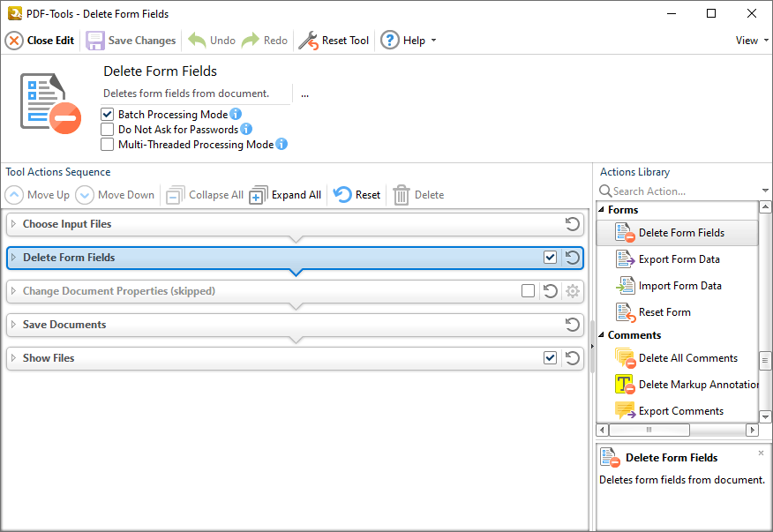The image size is (773, 532).
Task: Collapse the Forms category
Action: (602, 210)
